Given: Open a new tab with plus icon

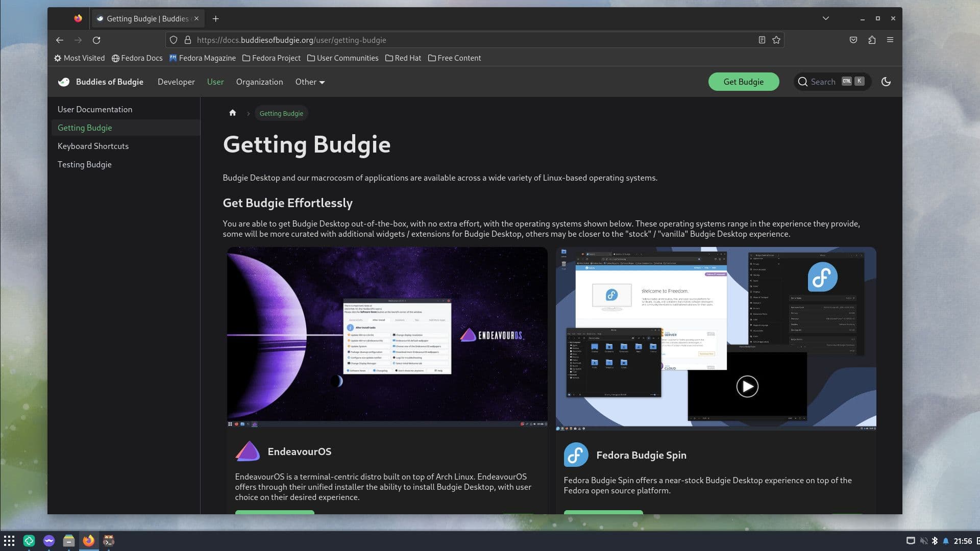Looking at the screenshot, I should pyautogui.click(x=216, y=19).
